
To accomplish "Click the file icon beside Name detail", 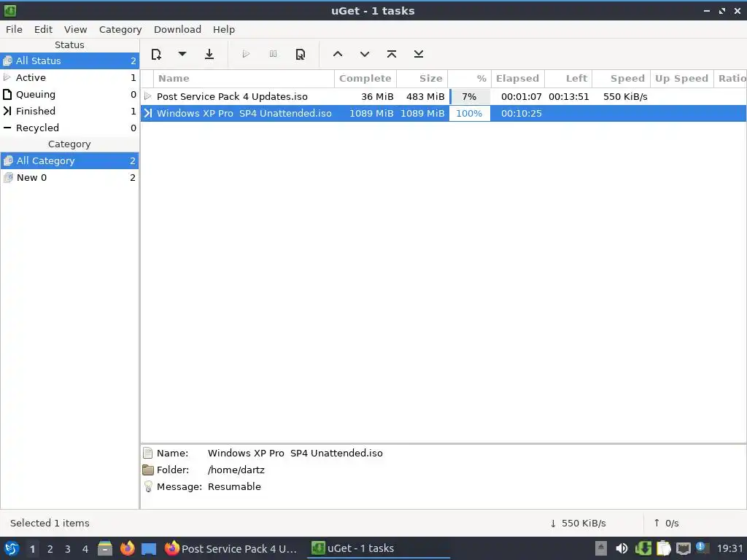I will pyautogui.click(x=148, y=453).
